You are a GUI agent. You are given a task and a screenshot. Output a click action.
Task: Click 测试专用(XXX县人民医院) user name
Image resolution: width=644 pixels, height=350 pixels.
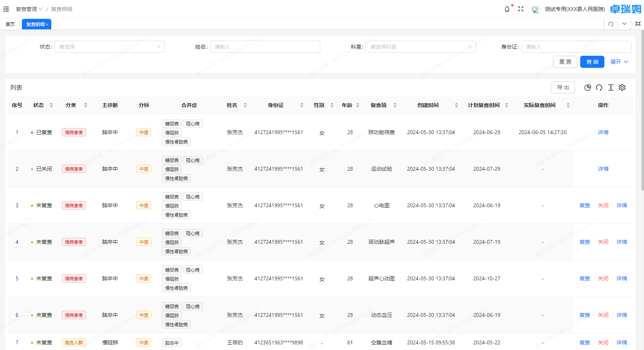tap(575, 9)
